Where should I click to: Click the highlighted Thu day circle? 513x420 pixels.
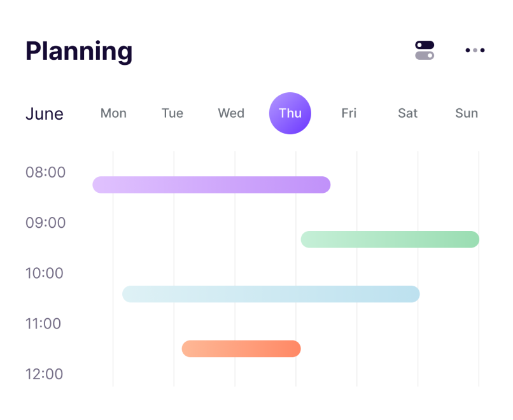click(290, 113)
